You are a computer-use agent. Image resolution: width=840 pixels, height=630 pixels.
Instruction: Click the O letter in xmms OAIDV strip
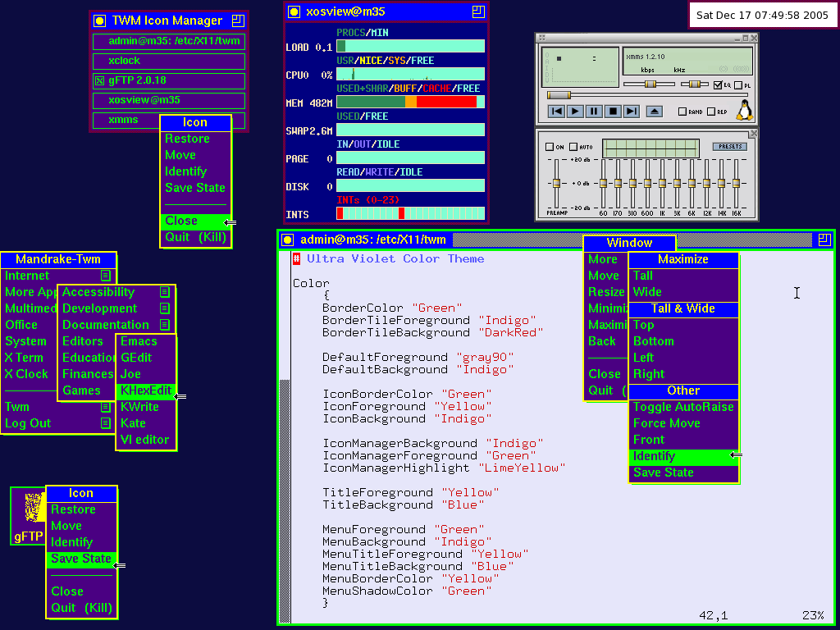point(546,55)
